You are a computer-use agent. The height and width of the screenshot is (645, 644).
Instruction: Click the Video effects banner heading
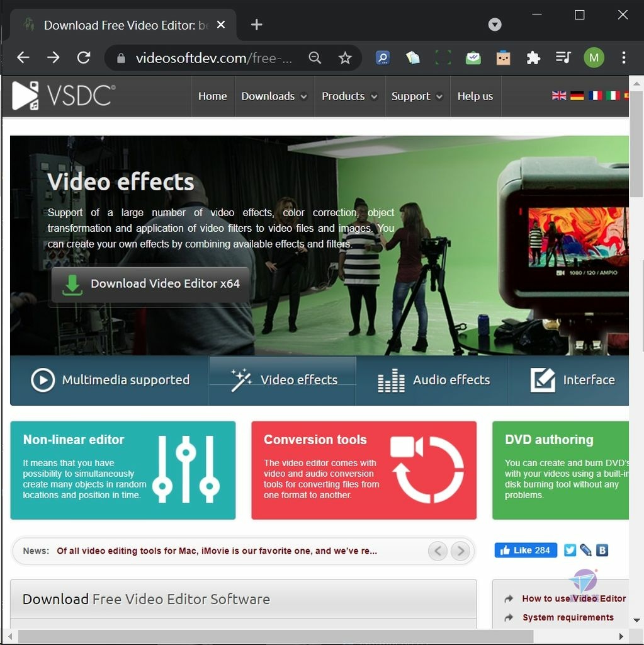tap(120, 182)
